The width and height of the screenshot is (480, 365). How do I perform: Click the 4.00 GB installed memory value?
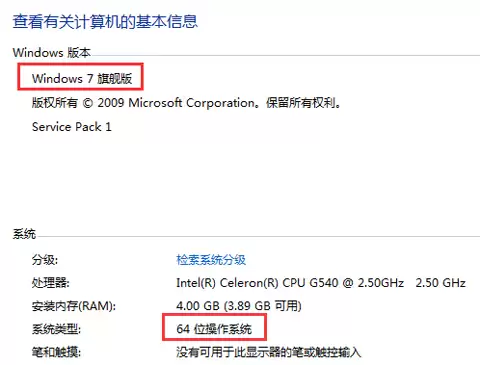(198, 306)
